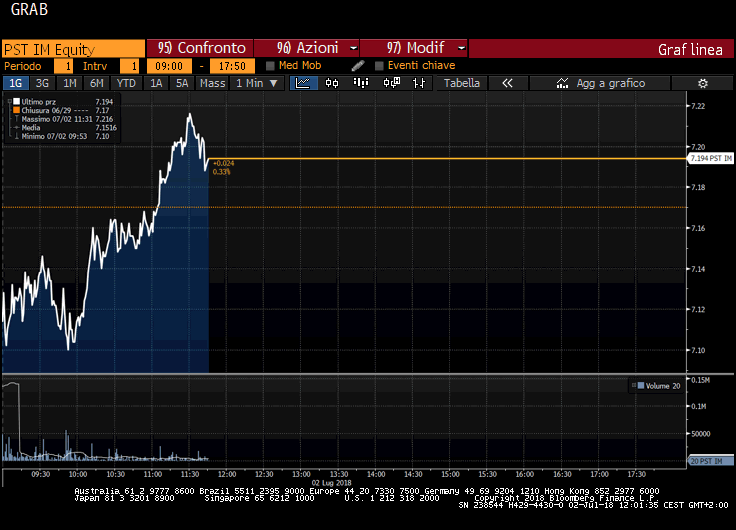Open the 96) Azioni dropdown arrow
This screenshot has width=736, height=530.
[353, 48]
